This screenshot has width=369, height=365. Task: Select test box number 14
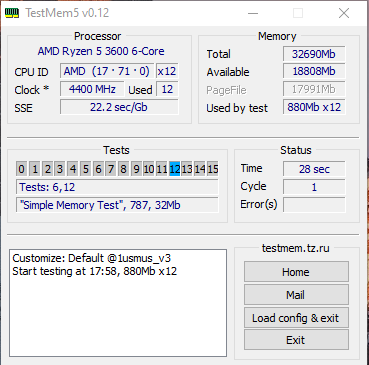point(200,169)
